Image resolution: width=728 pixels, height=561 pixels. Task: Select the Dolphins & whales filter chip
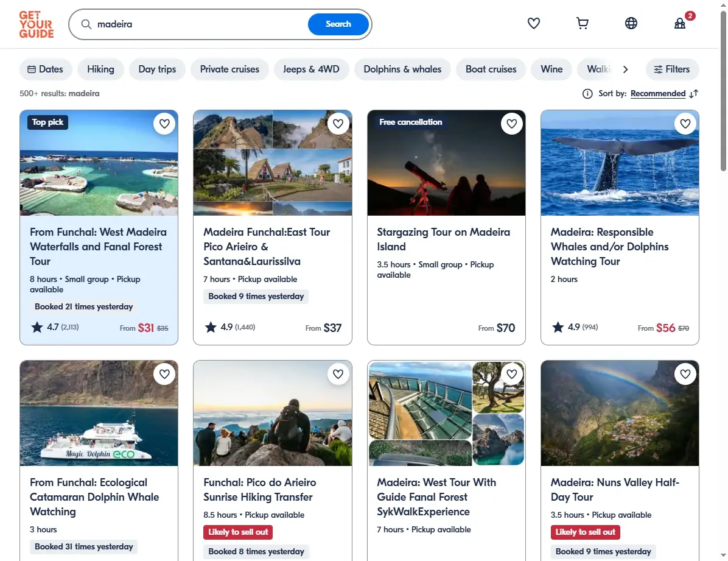[402, 69]
